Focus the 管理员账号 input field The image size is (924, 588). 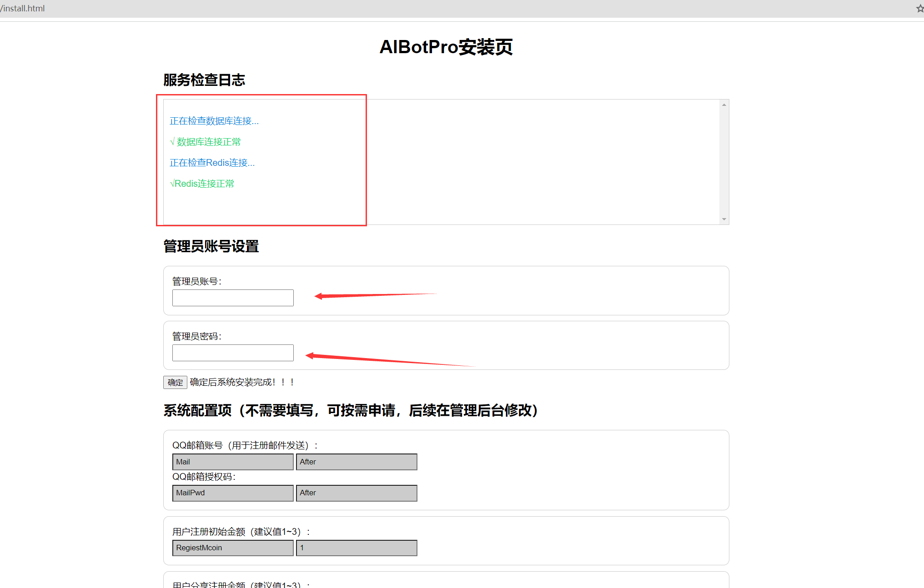coord(233,298)
